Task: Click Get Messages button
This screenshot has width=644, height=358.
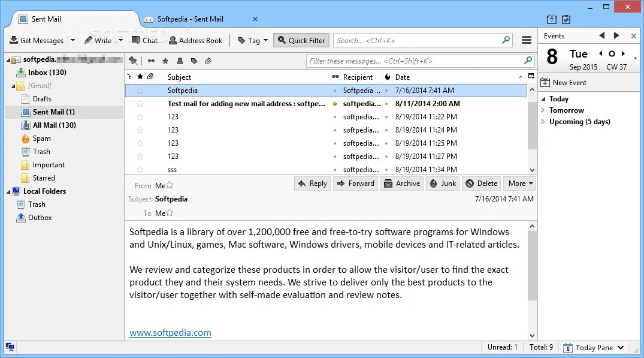Action: (x=37, y=40)
